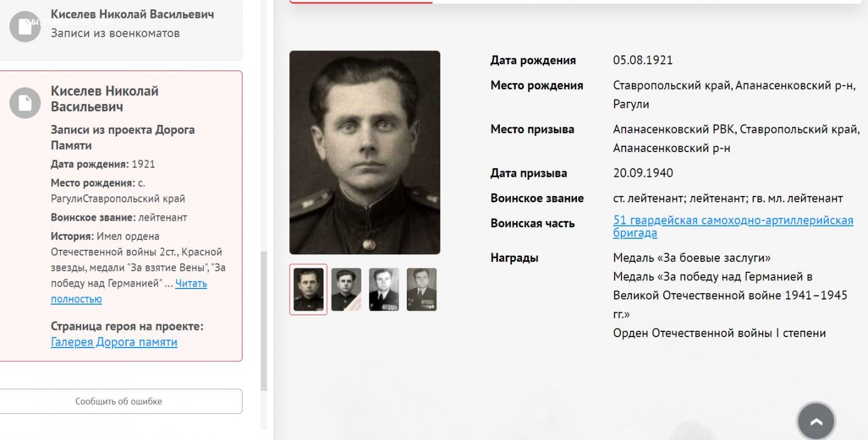The height and width of the screenshot is (440, 868).
Task: Click document icon beside Записи из военкоматов
Action: [x=25, y=27]
